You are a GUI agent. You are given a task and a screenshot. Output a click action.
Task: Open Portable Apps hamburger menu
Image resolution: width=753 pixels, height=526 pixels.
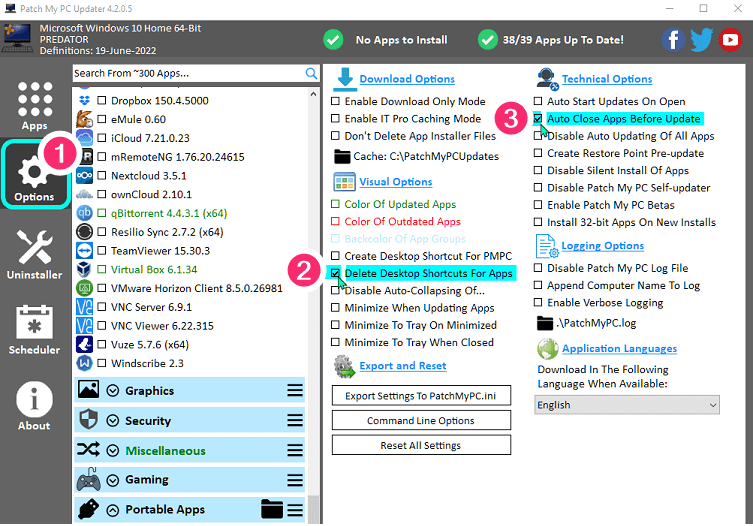tap(295, 510)
